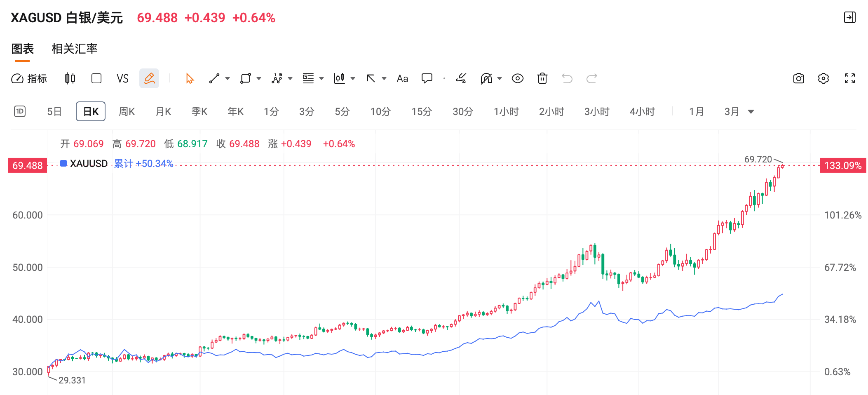
Task: Switch to the 相关汇率 tab
Action: (x=74, y=49)
